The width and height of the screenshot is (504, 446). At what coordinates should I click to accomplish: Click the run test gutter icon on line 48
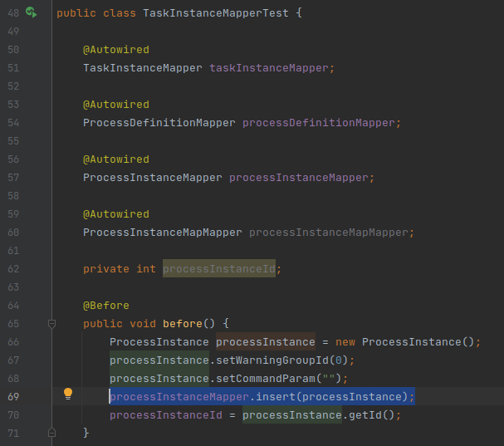[x=32, y=12]
